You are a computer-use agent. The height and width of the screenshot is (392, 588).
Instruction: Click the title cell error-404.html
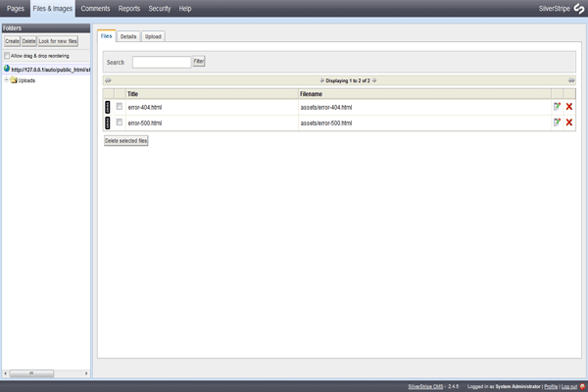145,107
